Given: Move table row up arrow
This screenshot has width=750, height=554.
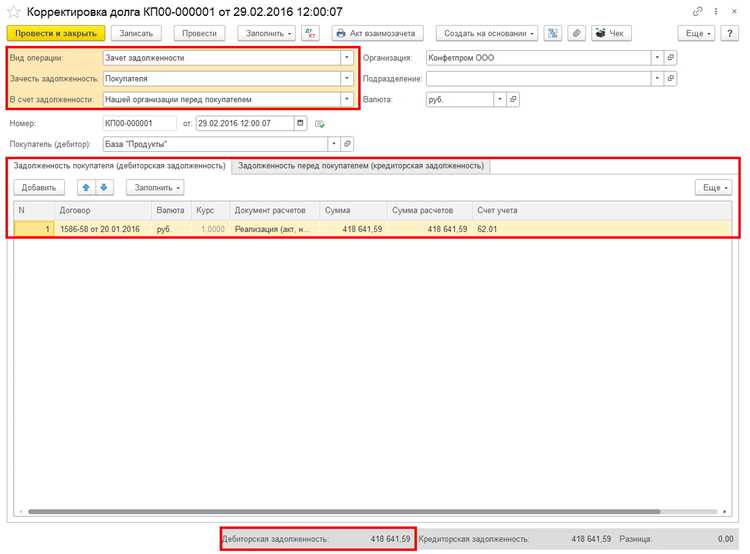Looking at the screenshot, I should pos(86,188).
